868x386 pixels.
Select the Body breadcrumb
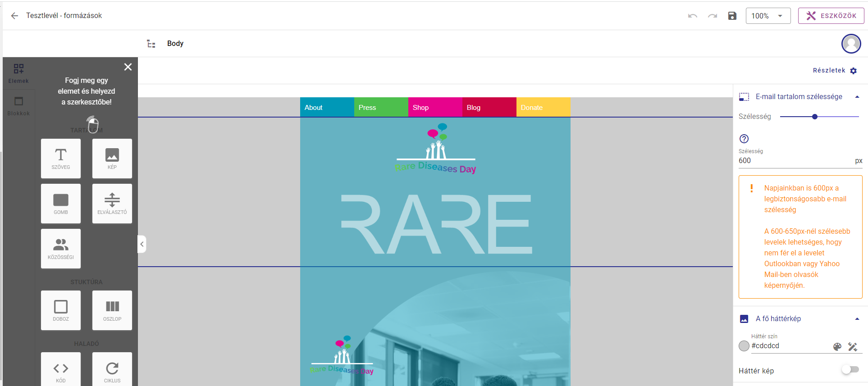175,43
